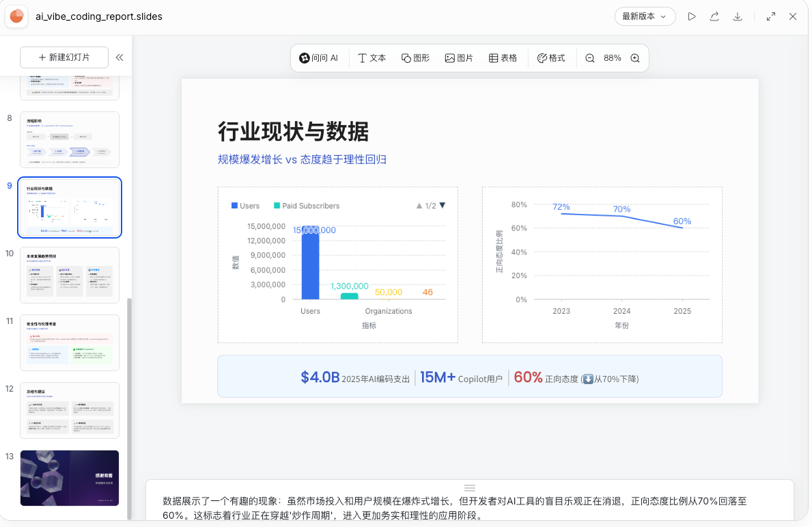
Task: Click the 88% zoom level value
Action: [x=612, y=58]
